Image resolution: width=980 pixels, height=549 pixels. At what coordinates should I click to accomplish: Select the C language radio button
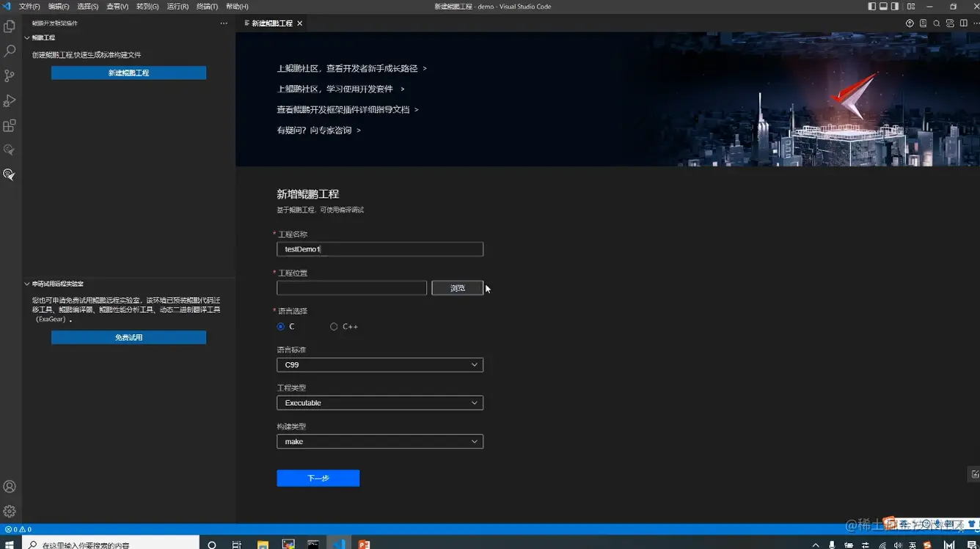point(281,327)
